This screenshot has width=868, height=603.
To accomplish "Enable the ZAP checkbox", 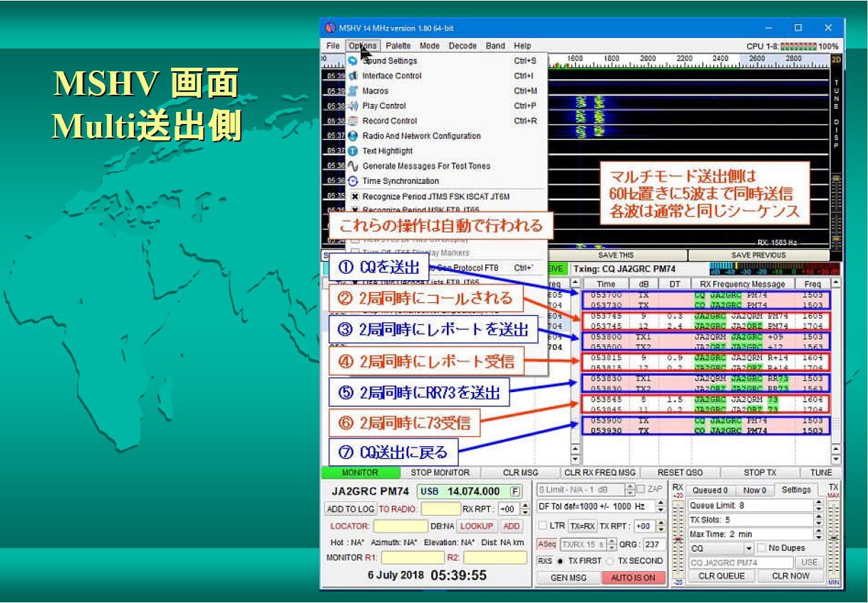I will [641, 490].
